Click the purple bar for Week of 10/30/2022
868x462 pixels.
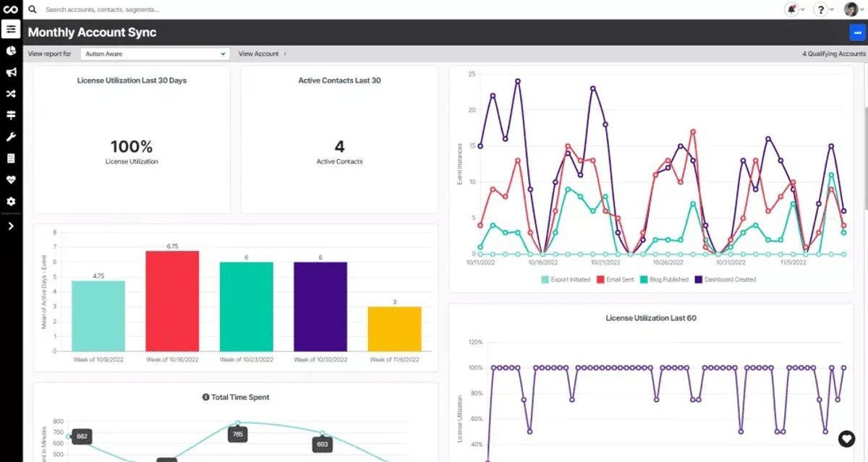pyautogui.click(x=320, y=307)
